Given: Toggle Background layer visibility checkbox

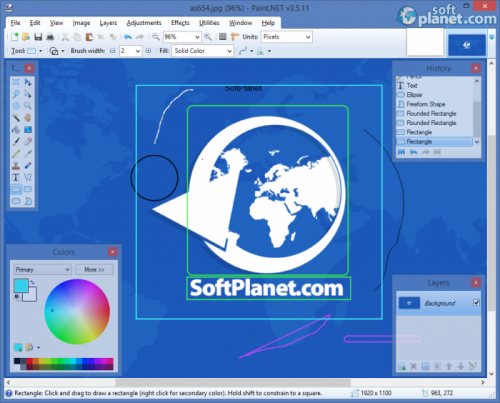Looking at the screenshot, I should click(x=476, y=303).
